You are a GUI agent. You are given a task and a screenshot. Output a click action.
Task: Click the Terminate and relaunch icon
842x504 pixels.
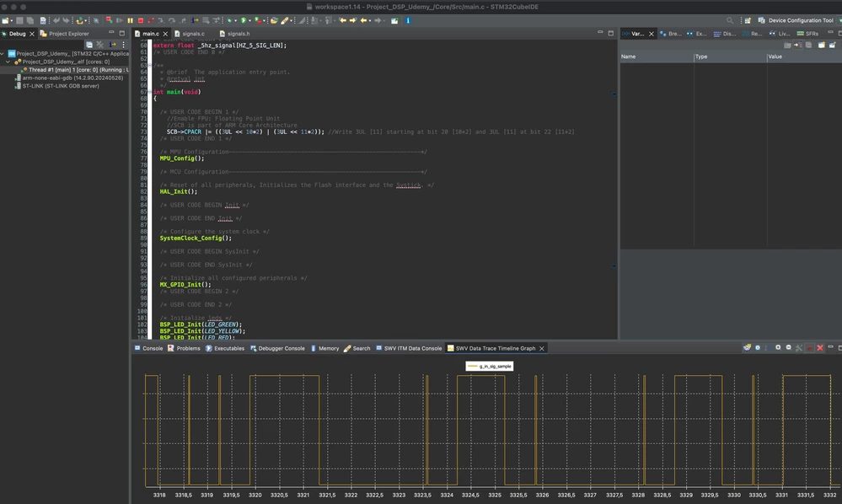pyautogui.click(x=109, y=20)
